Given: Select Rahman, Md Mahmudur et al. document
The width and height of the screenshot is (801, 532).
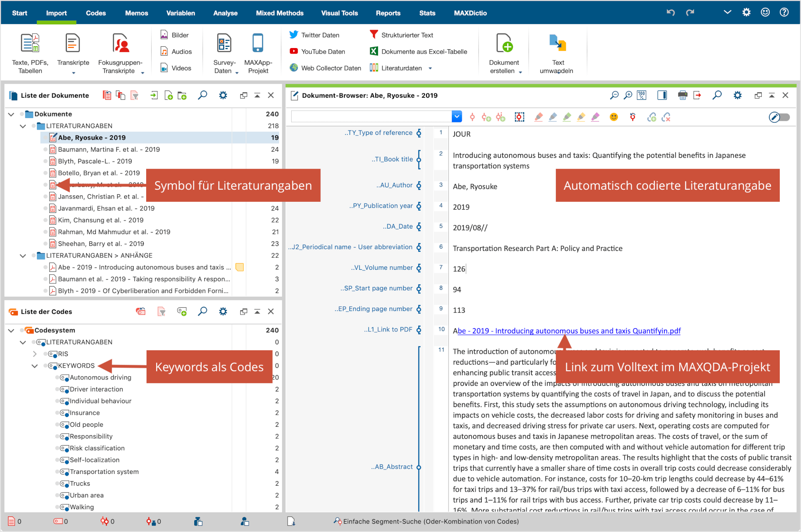Looking at the screenshot, I should point(114,232).
